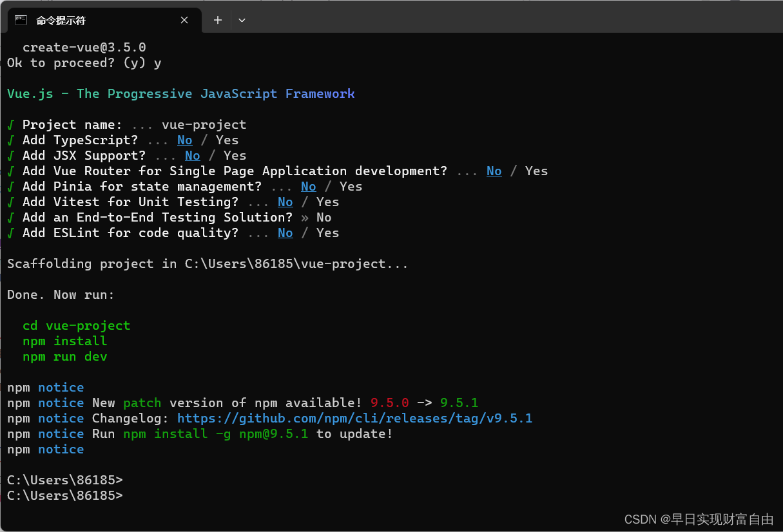This screenshot has width=783, height=532.
Task: Open the npm changelog GitHub link
Action: (x=354, y=418)
